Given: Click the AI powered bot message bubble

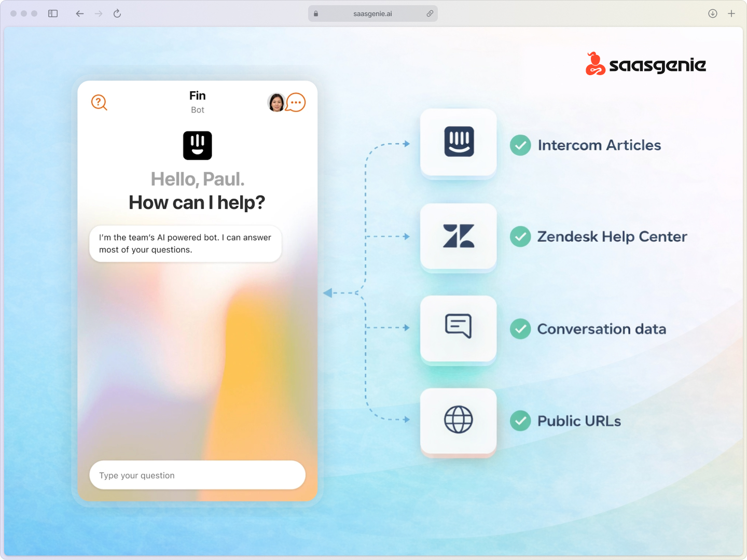Looking at the screenshot, I should (186, 243).
